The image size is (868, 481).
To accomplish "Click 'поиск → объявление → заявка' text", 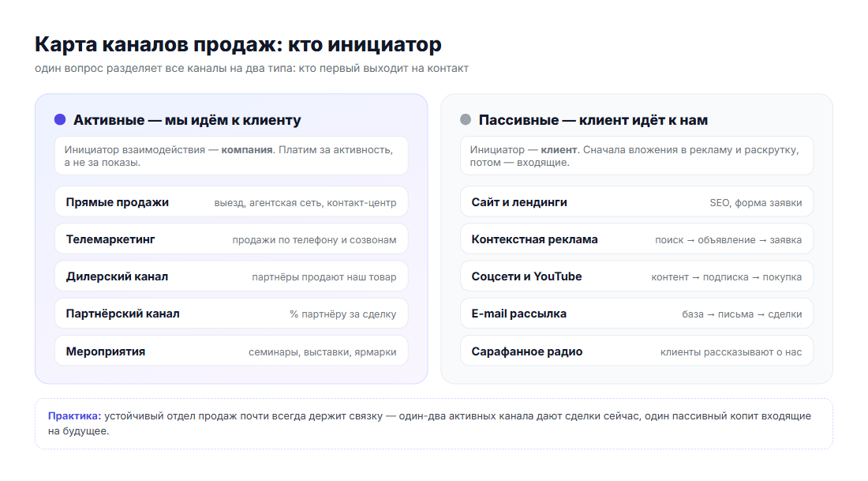I will 728,240.
